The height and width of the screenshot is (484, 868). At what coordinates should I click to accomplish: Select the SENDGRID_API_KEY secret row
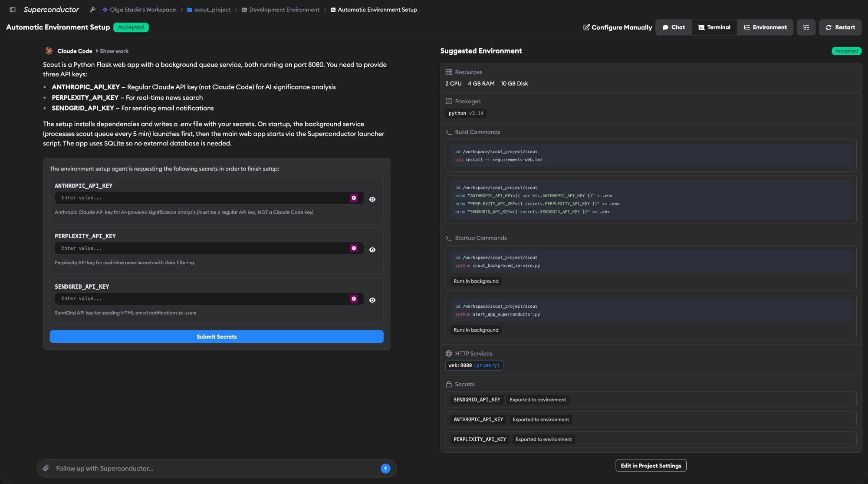[x=651, y=400]
